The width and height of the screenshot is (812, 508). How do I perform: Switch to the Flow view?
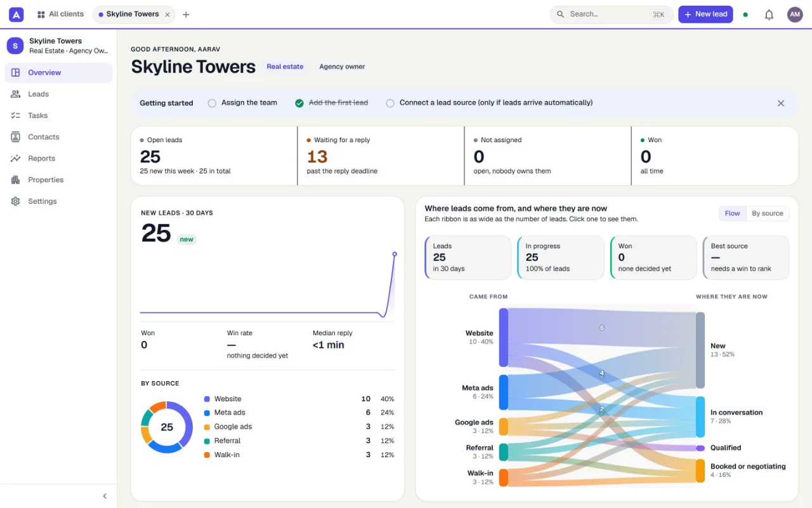pos(732,213)
